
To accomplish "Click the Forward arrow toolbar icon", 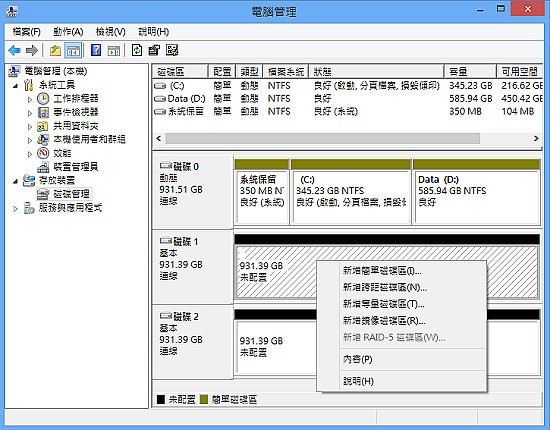I will point(32,51).
